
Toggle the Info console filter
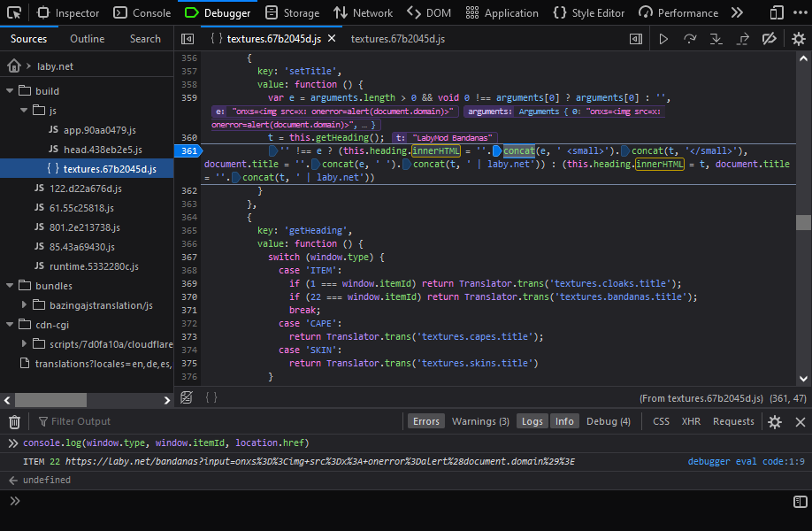click(564, 421)
